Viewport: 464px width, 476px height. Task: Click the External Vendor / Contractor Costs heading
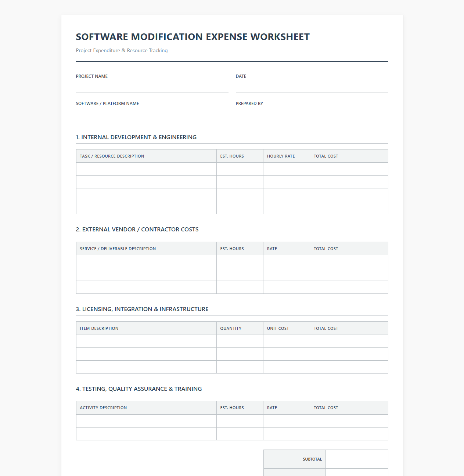pyautogui.click(x=137, y=229)
